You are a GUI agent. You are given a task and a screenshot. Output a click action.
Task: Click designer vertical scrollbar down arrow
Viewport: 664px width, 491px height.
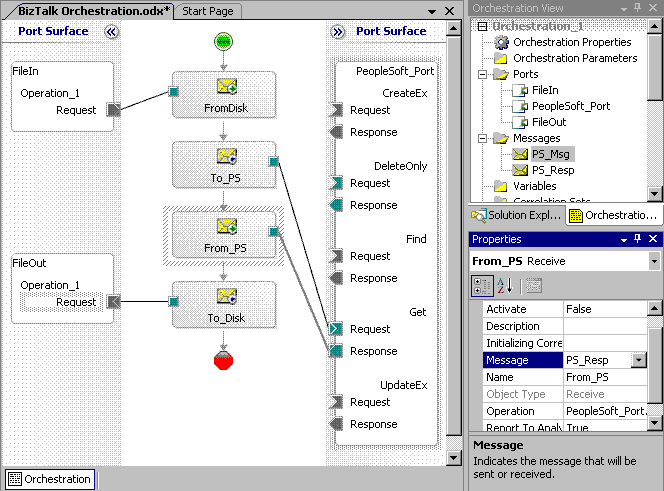click(454, 458)
